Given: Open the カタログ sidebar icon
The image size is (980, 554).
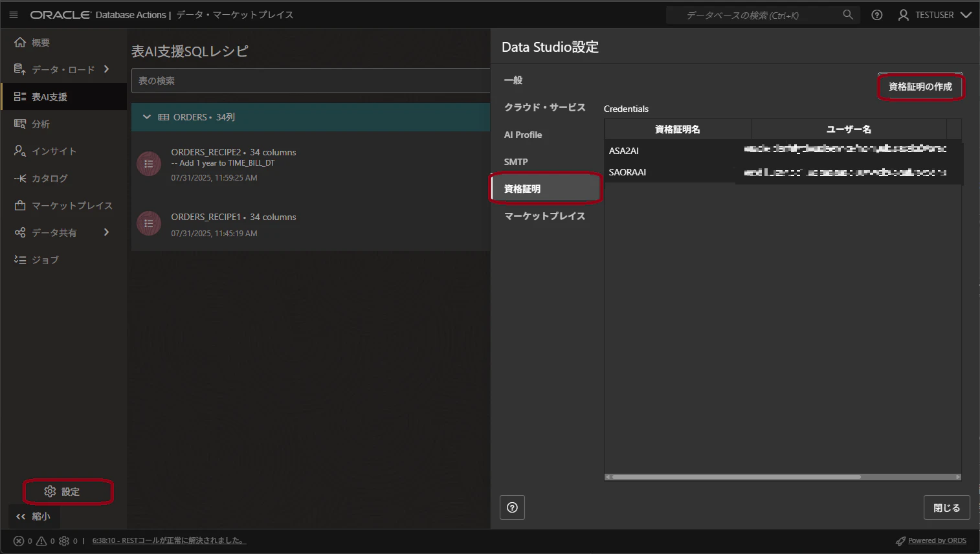Looking at the screenshot, I should (x=20, y=178).
